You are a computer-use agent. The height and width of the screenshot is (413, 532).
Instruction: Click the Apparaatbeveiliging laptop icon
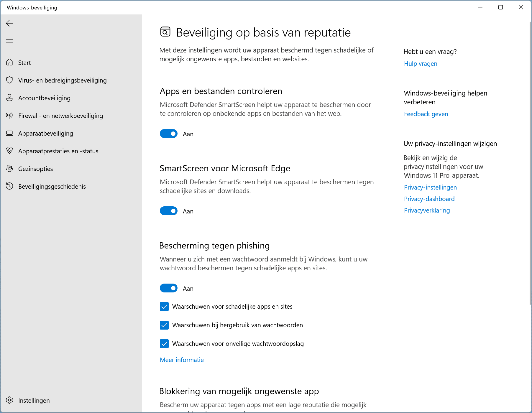click(x=9, y=133)
